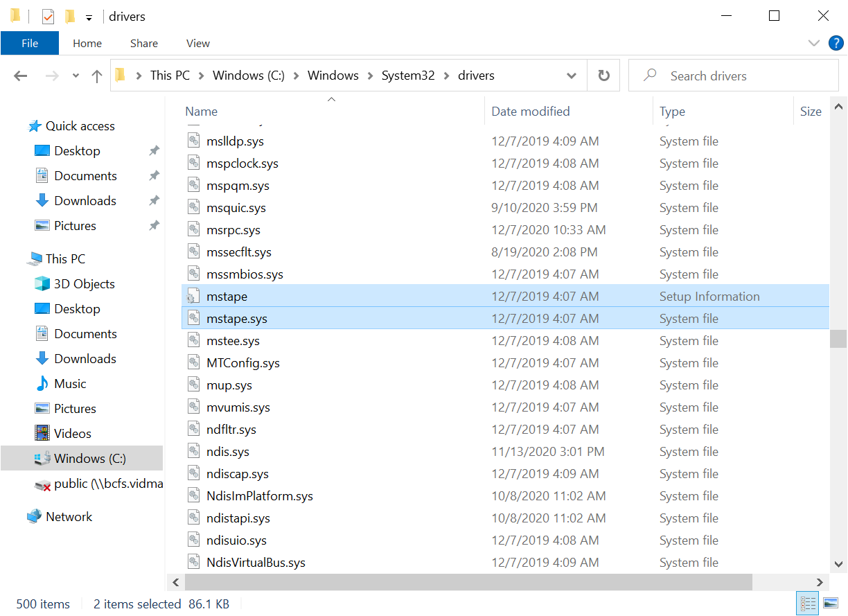Select the ndis.sys file icon
848x616 pixels.
click(x=193, y=452)
